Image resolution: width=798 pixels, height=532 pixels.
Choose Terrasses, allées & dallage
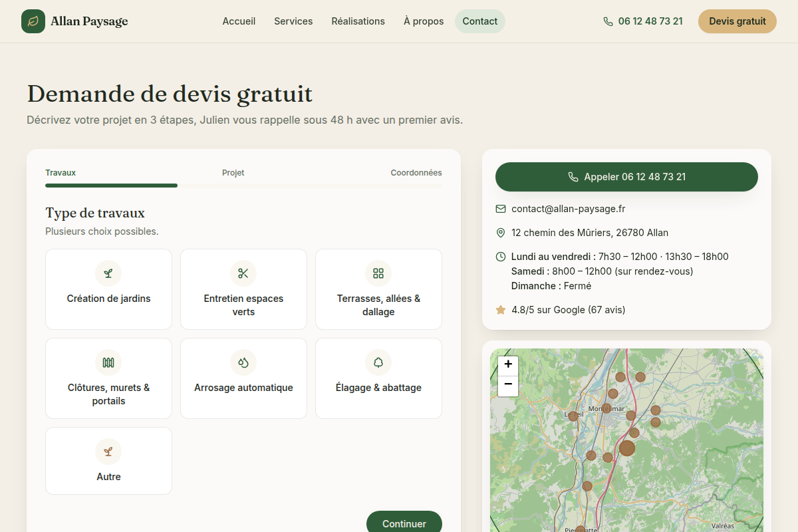pyautogui.click(x=378, y=289)
